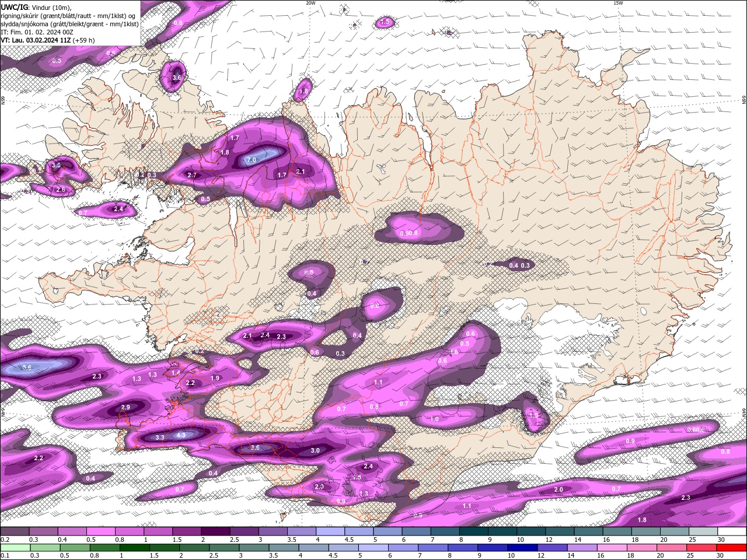Select the light gray 25 mm snow legend swatch

[703, 531]
